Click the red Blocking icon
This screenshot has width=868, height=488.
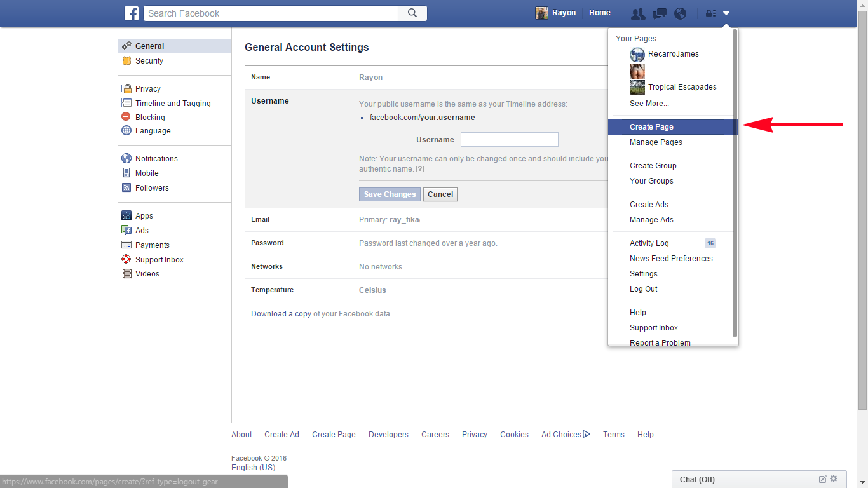tap(126, 117)
